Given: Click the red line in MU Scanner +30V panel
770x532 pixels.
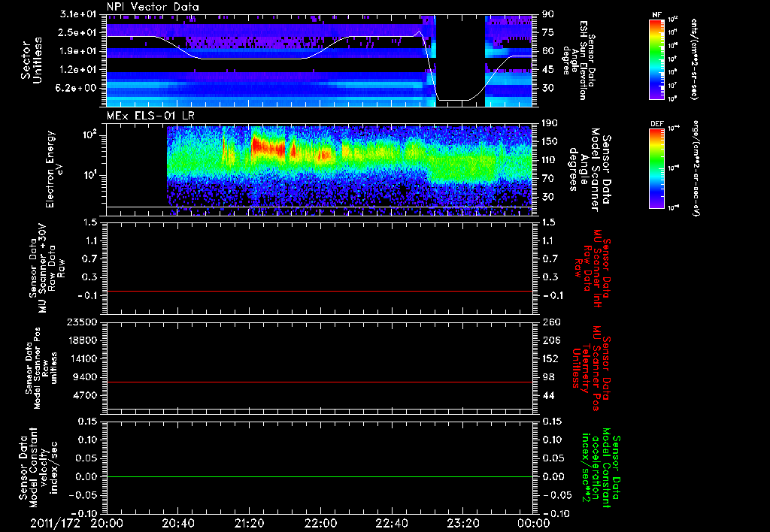Looking at the screenshot, I should point(320,291).
